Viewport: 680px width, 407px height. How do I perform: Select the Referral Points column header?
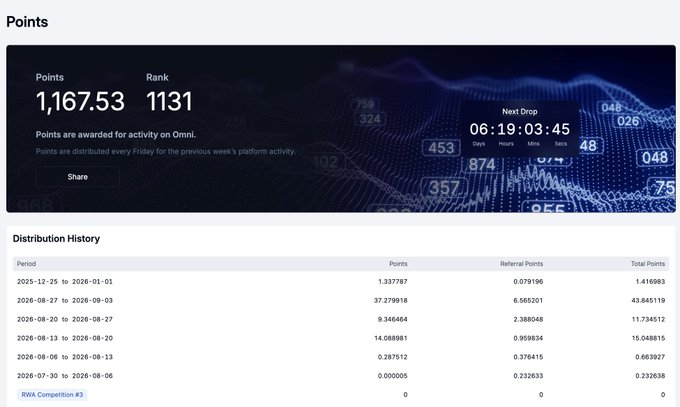[x=521, y=264]
